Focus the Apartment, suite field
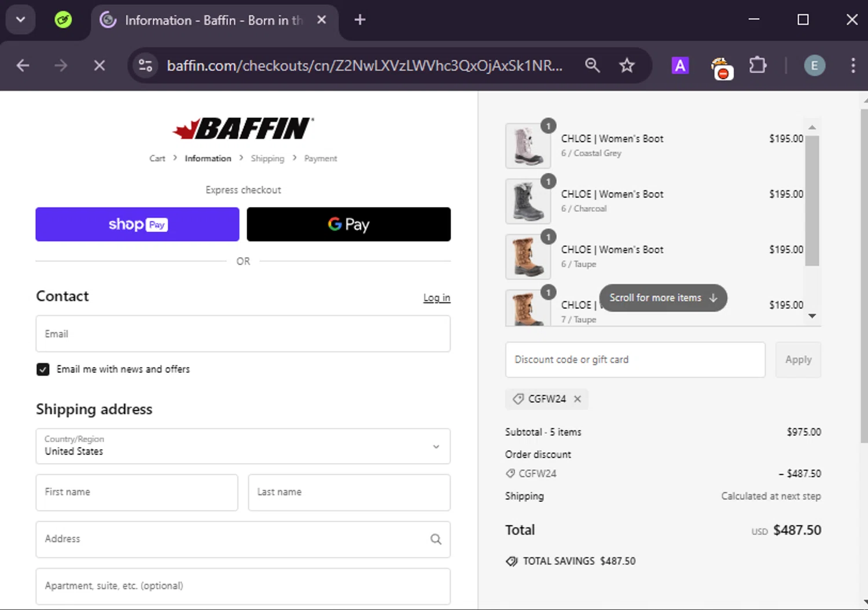 [243, 586]
